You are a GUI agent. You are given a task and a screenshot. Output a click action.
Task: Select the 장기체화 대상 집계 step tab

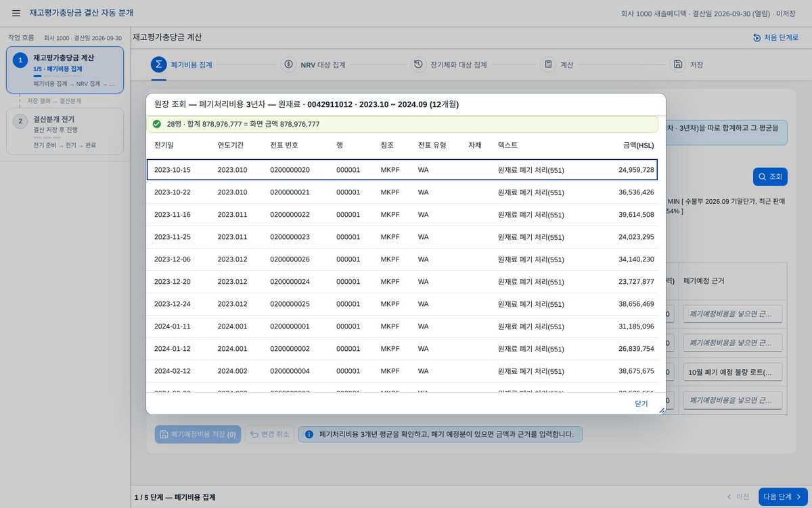tap(449, 65)
